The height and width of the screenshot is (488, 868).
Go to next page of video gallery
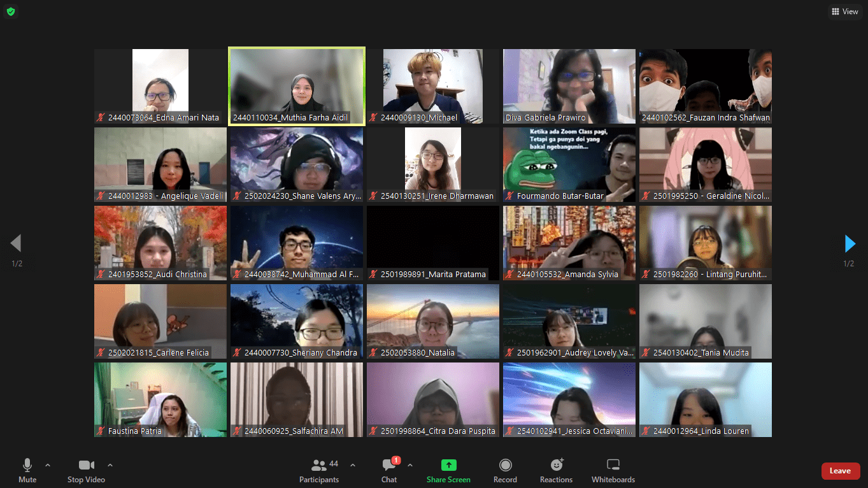(850, 243)
